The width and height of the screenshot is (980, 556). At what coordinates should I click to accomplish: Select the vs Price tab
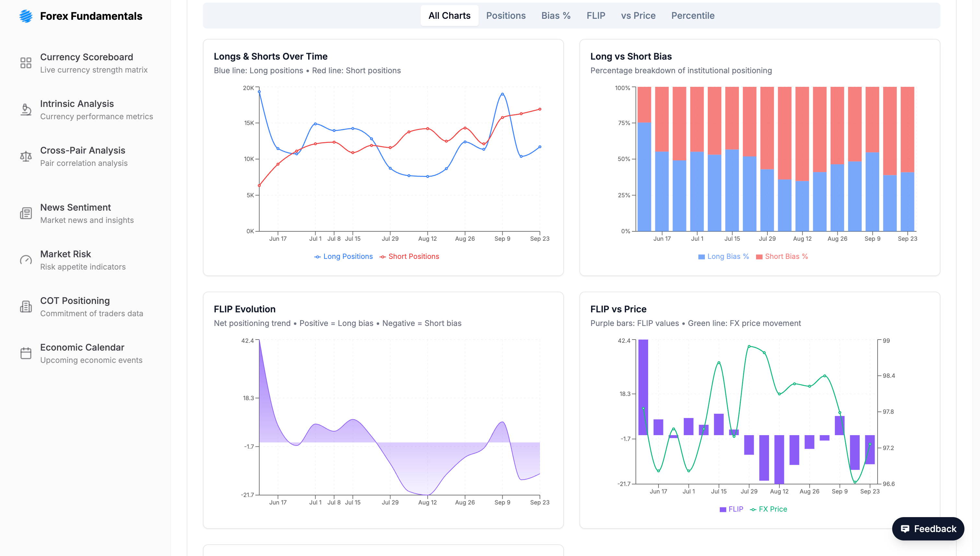pyautogui.click(x=638, y=16)
